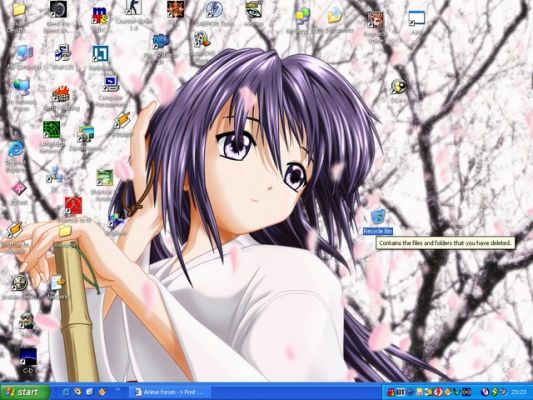Select the Computer Management shortcut icon
The width and height of the screenshot is (533, 400).
click(x=110, y=84)
